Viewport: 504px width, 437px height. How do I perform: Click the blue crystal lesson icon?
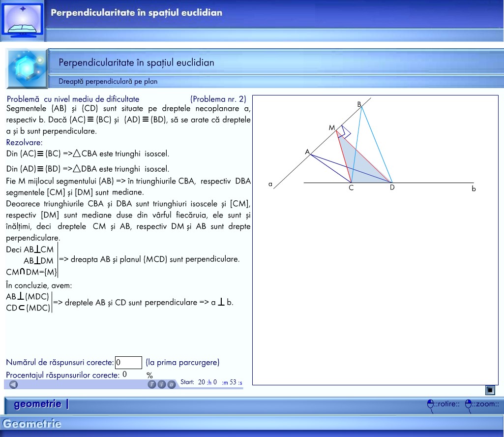26,67
